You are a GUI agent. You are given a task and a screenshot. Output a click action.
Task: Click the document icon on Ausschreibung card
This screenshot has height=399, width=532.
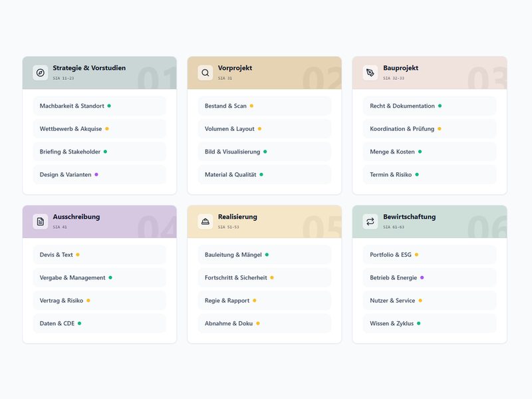[41, 221]
